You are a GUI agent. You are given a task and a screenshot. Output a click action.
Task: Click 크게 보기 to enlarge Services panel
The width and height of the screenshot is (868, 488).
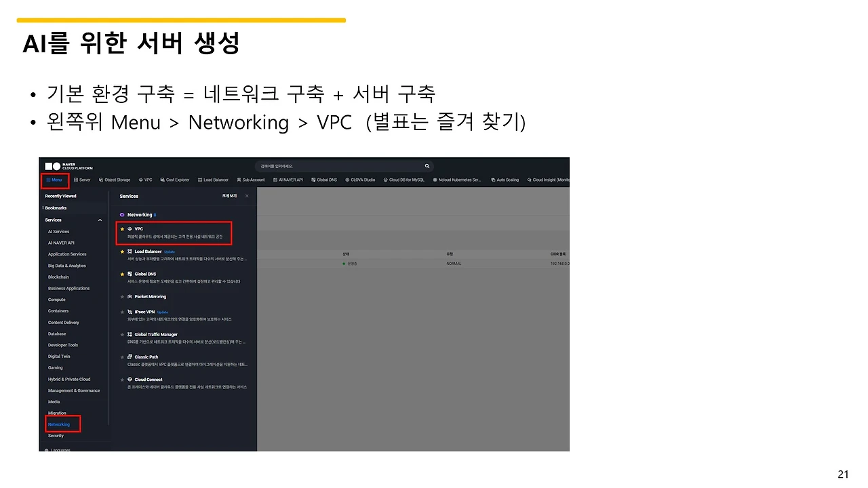[x=229, y=196]
